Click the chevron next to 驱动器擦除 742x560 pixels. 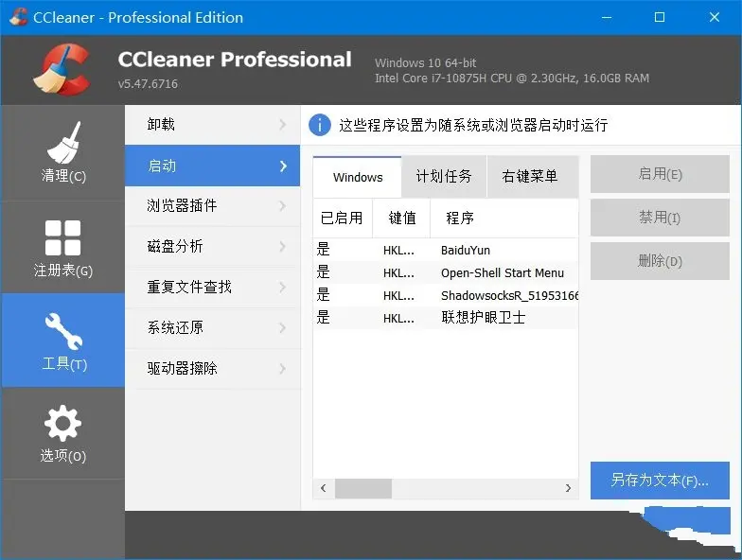(x=283, y=369)
